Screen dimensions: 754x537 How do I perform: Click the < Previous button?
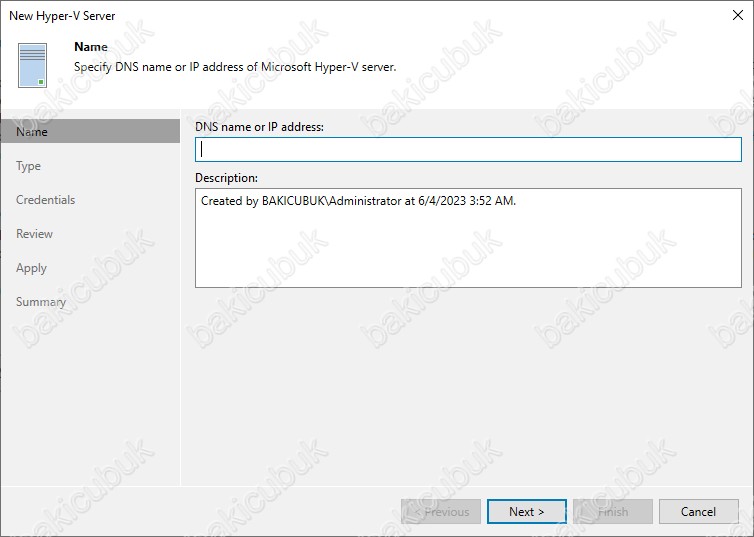[441, 512]
